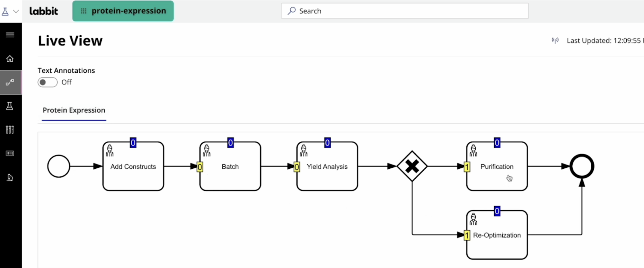Click the labbit logo
The image size is (644, 268).
(43, 11)
